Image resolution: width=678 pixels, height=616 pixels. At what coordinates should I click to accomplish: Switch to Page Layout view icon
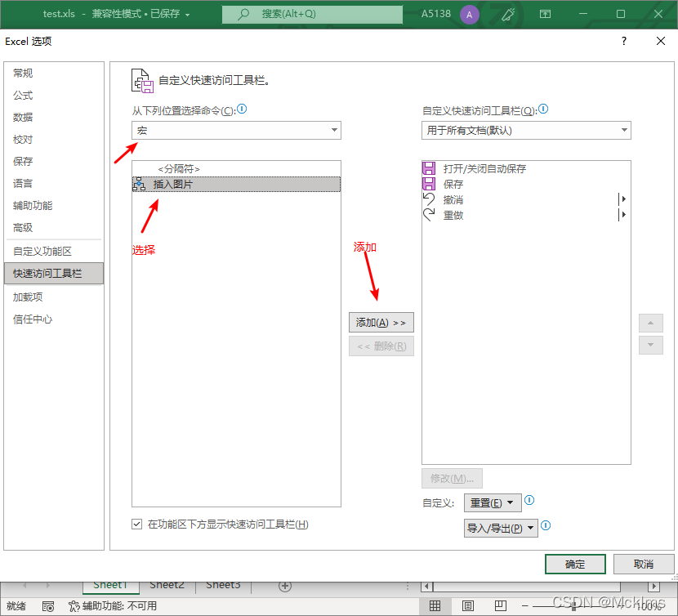(x=468, y=606)
